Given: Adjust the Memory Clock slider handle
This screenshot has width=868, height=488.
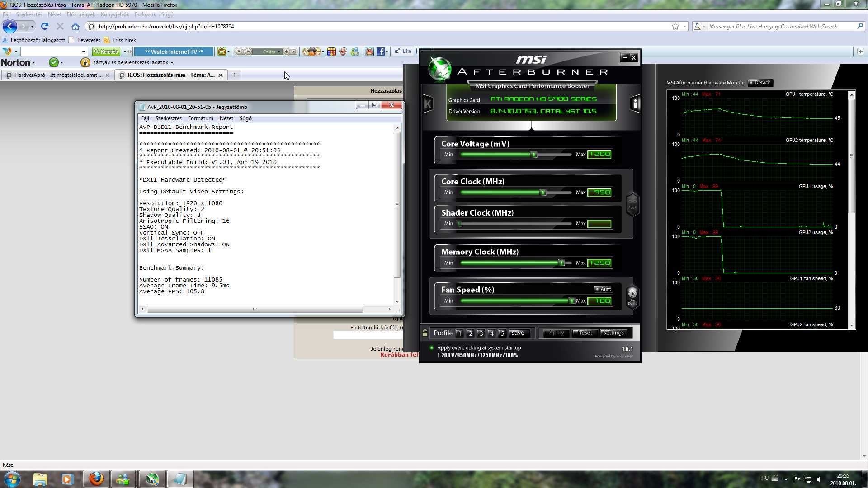Looking at the screenshot, I should (561, 263).
